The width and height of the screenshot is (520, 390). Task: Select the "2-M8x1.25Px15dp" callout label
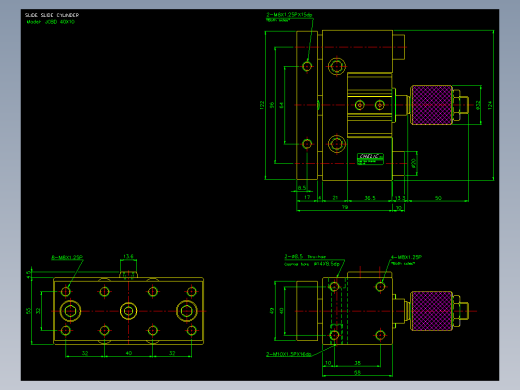pyautogui.click(x=289, y=15)
